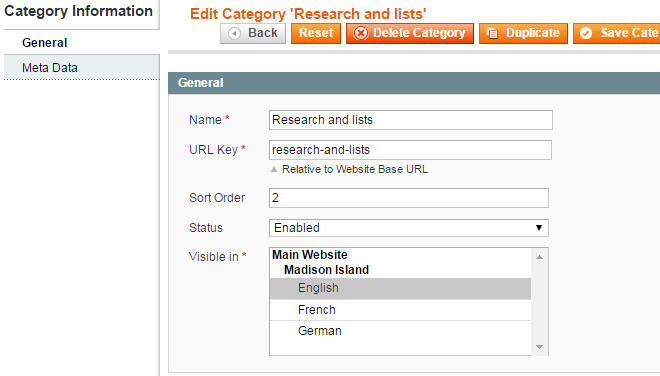Image resolution: width=660 pixels, height=376 pixels.
Task: Click the red X Delete Category icon
Action: click(x=361, y=33)
